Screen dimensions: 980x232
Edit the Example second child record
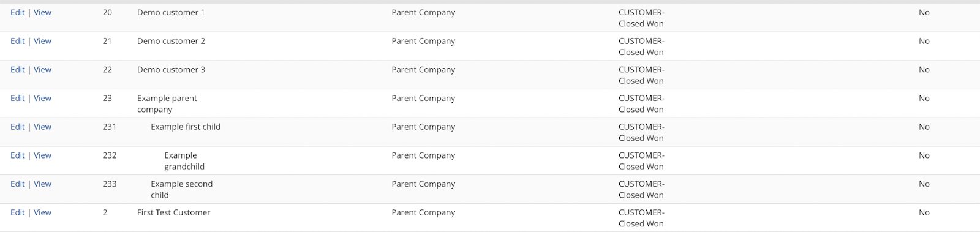coord(17,184)
